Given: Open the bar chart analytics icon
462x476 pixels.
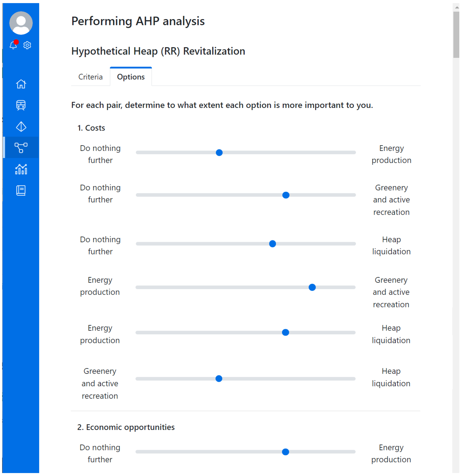Looking at the screenshot, I should click(21, 169).
